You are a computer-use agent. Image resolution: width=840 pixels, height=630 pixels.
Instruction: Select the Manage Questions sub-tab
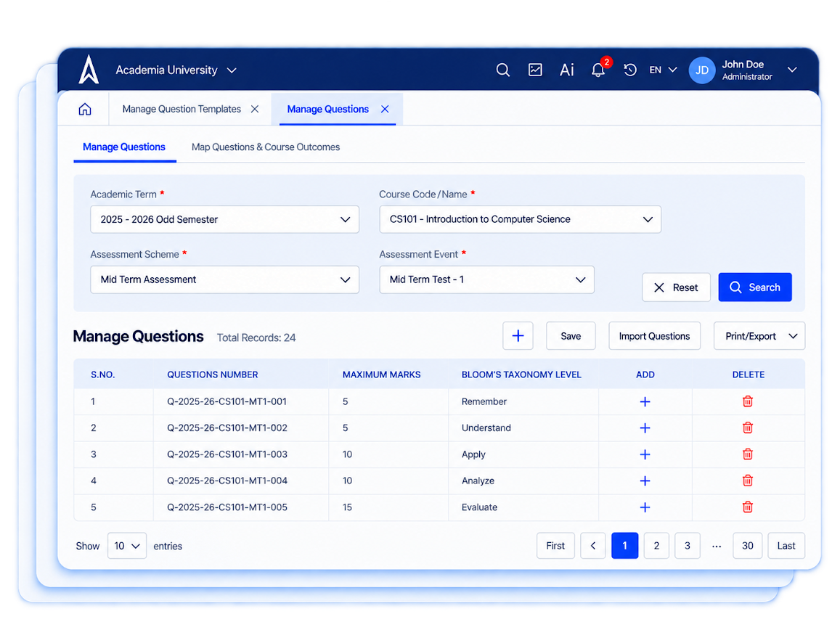(x=123, y=147)
